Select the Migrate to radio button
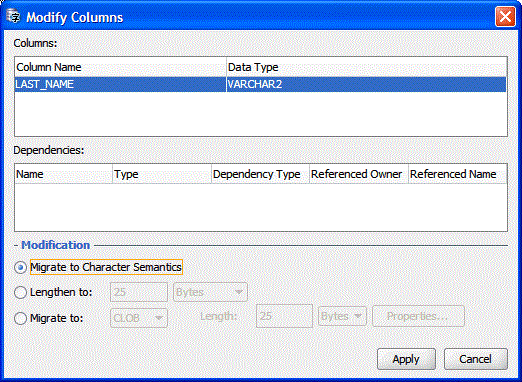 click(x=20, y=318)
